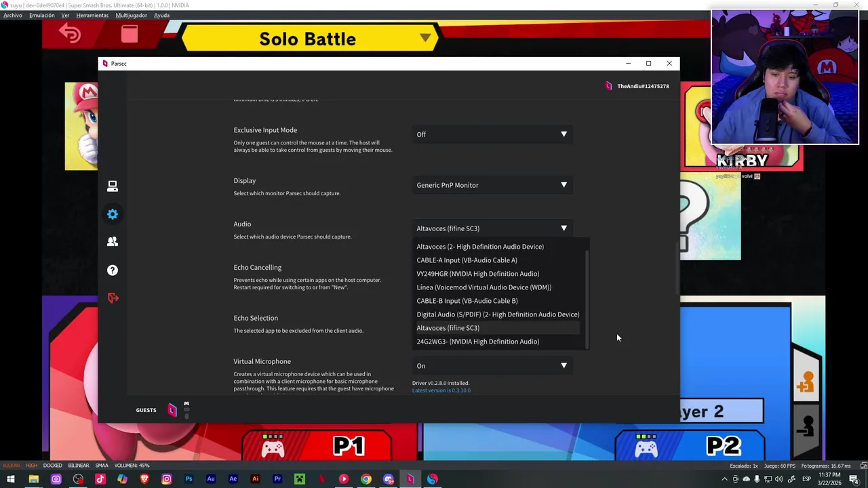
Task: Select Digital Audio (S/PDIF) option
Action: point(498,314)
